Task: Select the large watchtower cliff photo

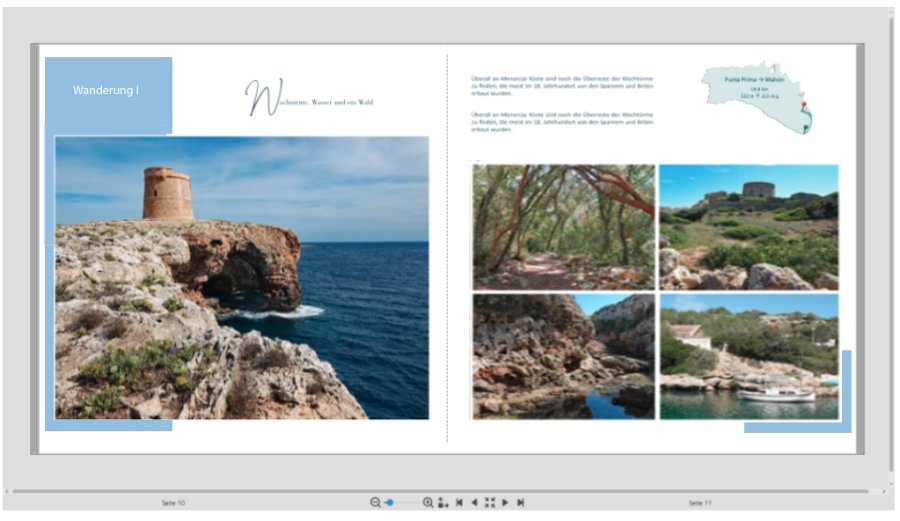Action: [241, 278]
